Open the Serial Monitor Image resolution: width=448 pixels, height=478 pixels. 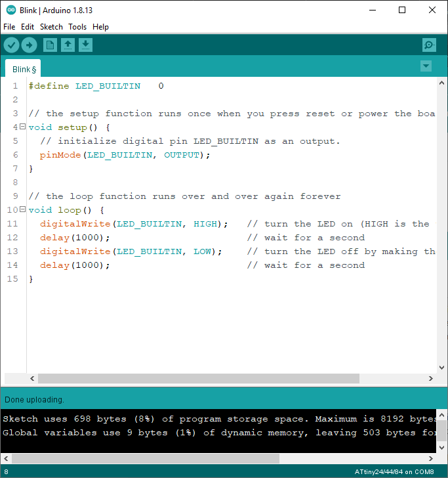tap(429, 45)
